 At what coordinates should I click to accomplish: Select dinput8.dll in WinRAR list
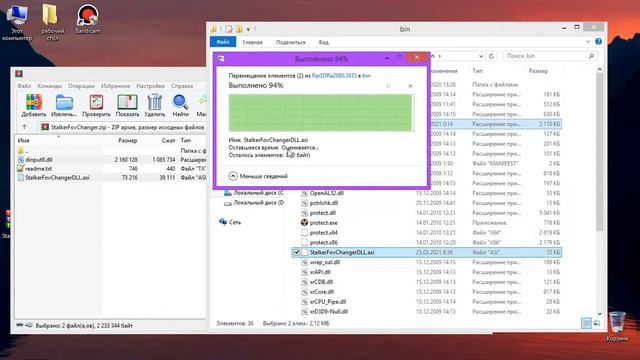38,160
